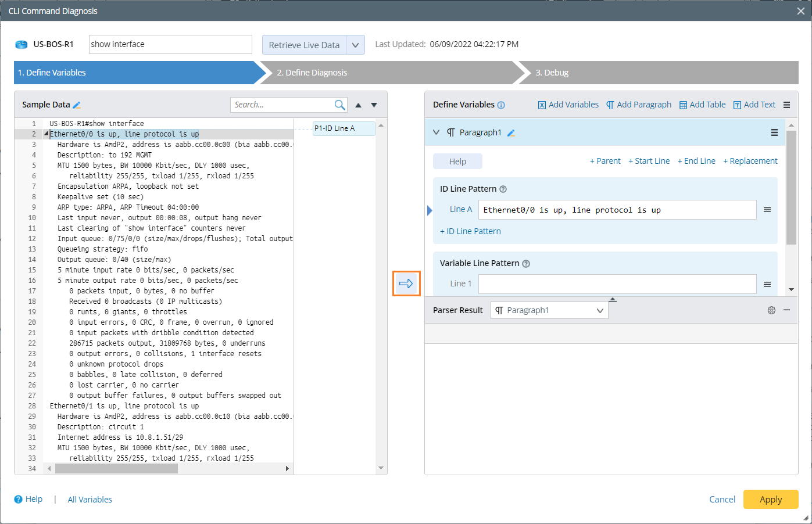This screenshot has width=812, height=524.
Task: Rename Paragraph1 using its pencil icon
Action: (511, 133)
